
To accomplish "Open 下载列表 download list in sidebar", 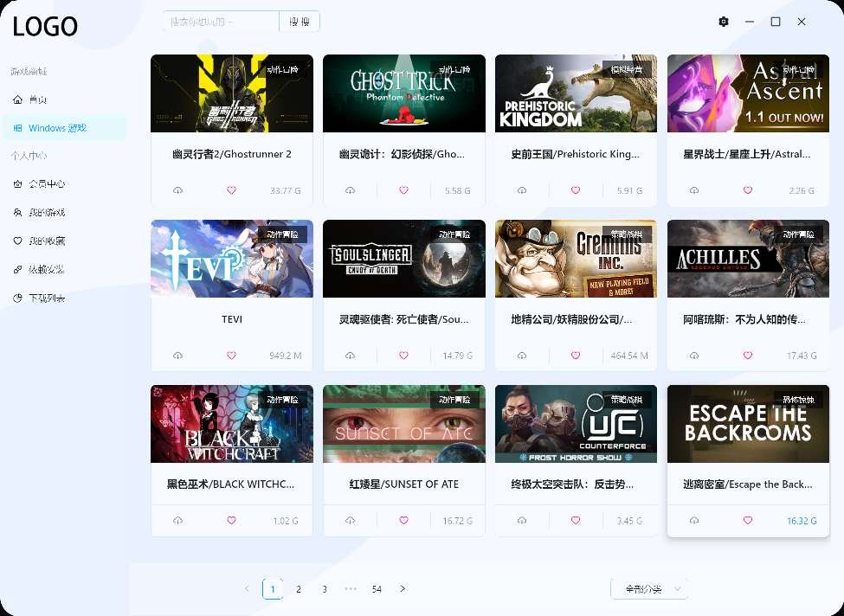I will [46, 298].
